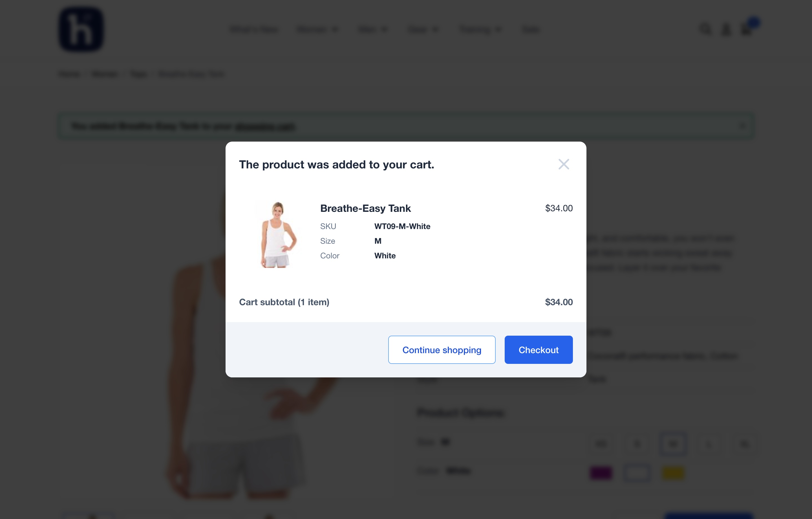812x519 pixels.
Task: Click the store logo icon
Action: click(81, 29)
